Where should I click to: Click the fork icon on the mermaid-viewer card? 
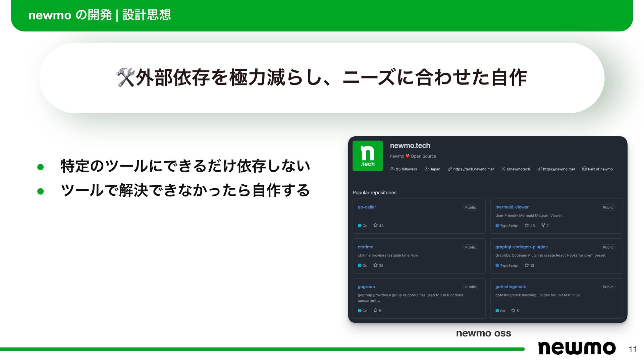pyautogui.click(x=543, y=226)
